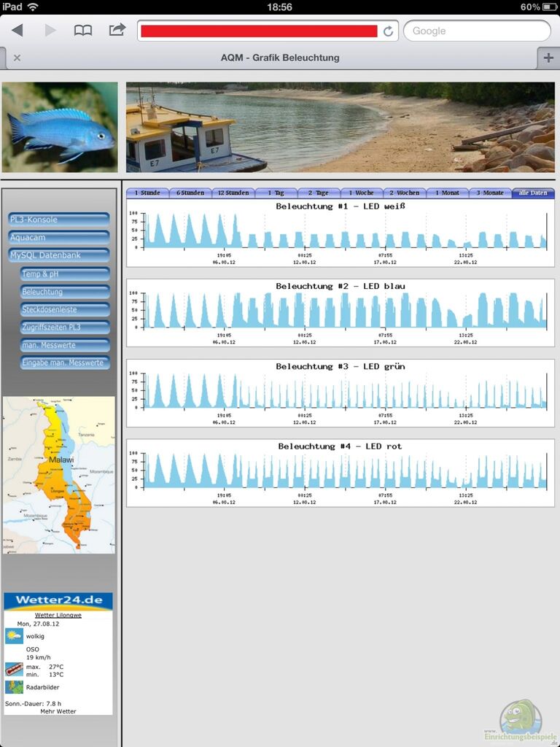Select the 1 Woche time range tab
The height and width of the screenshot is (747, 560).
coord(362,193)
